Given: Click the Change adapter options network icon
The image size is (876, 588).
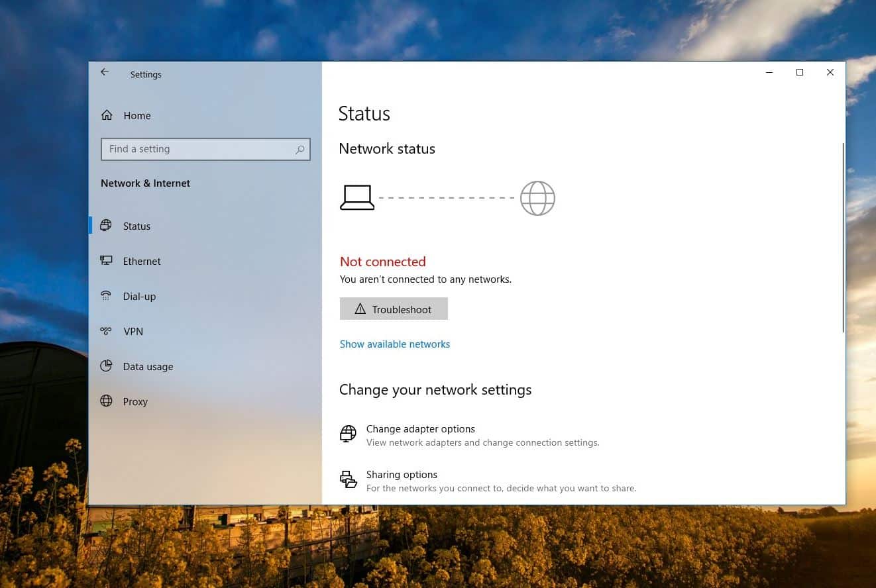Looking at the screenshot, I should click(348, 434).
